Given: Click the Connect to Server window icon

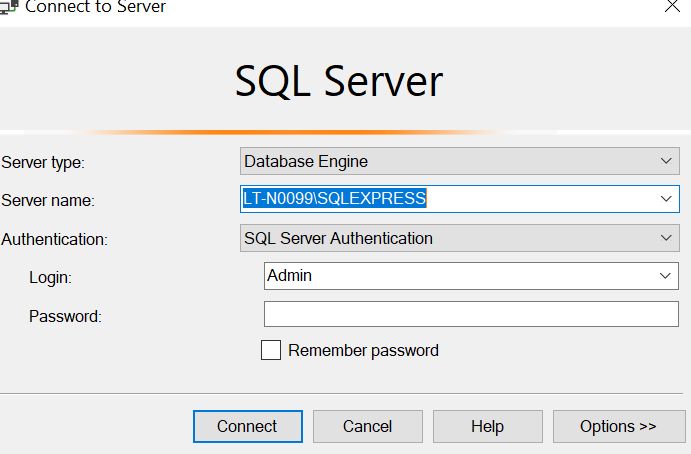Looking at the screenshot, I should [9, 7].
